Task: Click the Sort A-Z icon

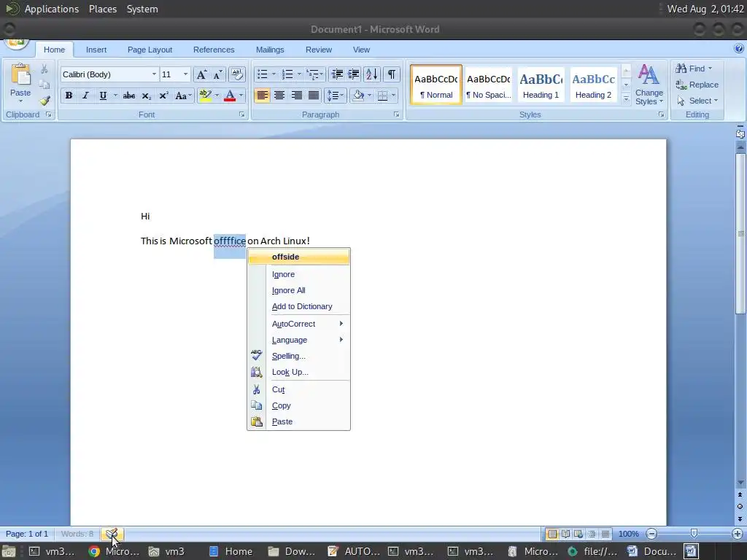Action: (x=371, y=74)
